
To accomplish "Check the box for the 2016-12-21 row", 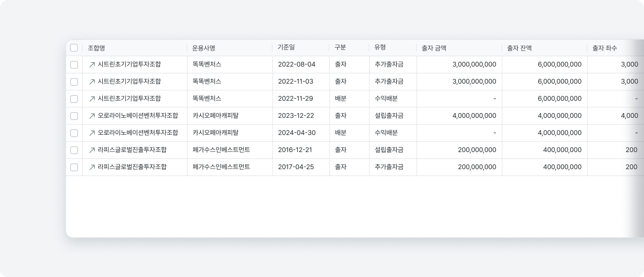I will coord(74,150).
